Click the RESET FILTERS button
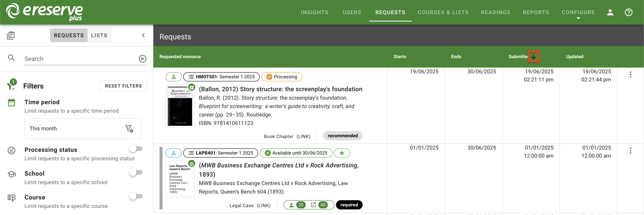This screenshot has width=644, height=215. 123,86
